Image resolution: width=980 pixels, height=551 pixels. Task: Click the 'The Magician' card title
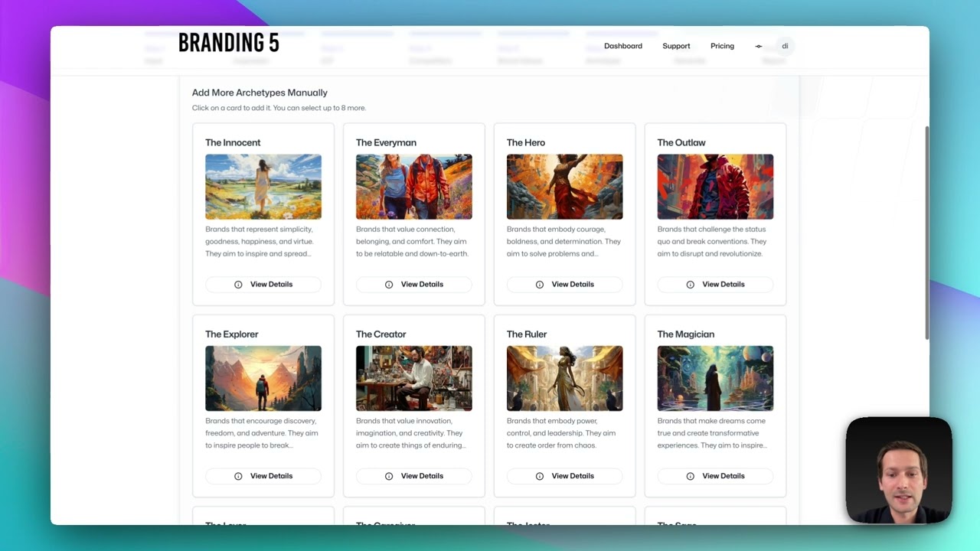coord(686,334)
